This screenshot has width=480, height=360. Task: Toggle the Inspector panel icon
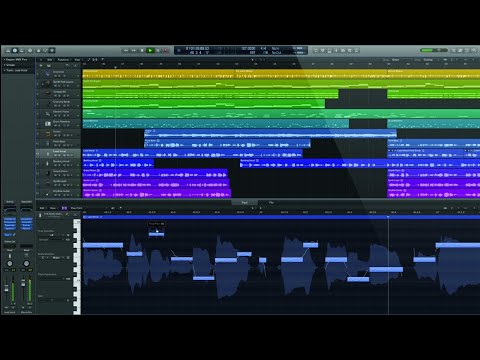(15, 50)
